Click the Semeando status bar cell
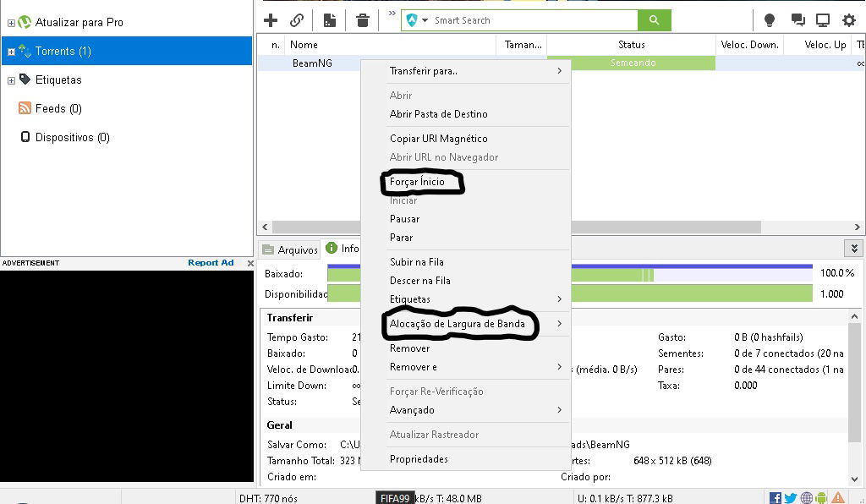The height and width of the screenshot is (504, 866). click(631, 63)
